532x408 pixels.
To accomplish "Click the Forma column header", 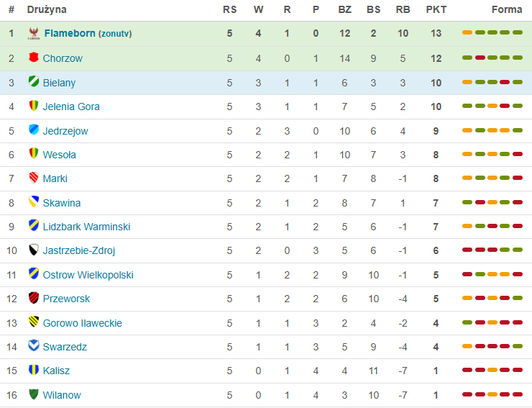I will (507, 10).
